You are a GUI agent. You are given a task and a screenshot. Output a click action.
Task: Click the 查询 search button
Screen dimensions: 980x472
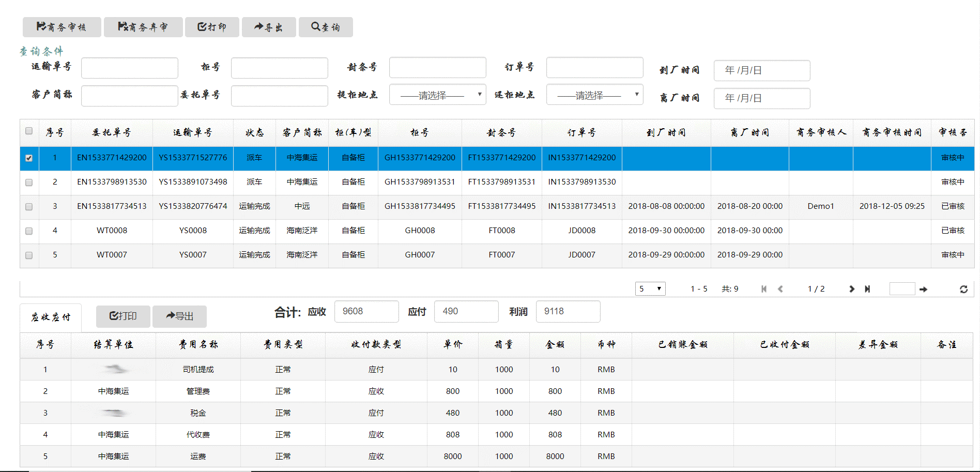[x=326, y=27]
